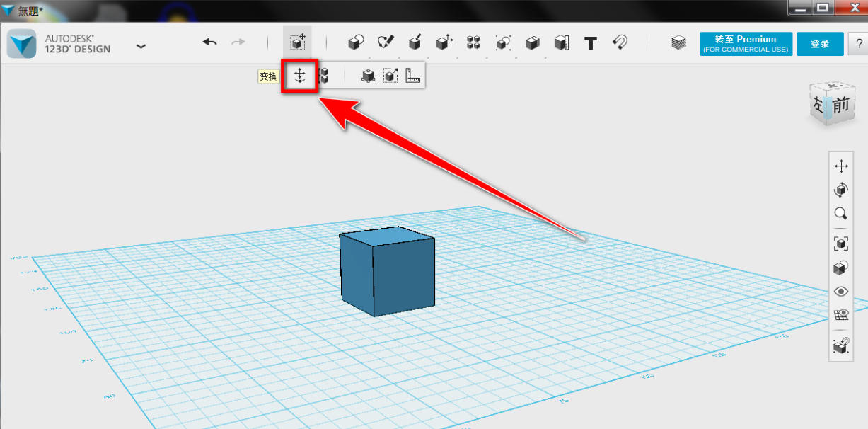The image size is (868, 429).
Task: Click the 左 face of view cube
Action: point(818,105)
